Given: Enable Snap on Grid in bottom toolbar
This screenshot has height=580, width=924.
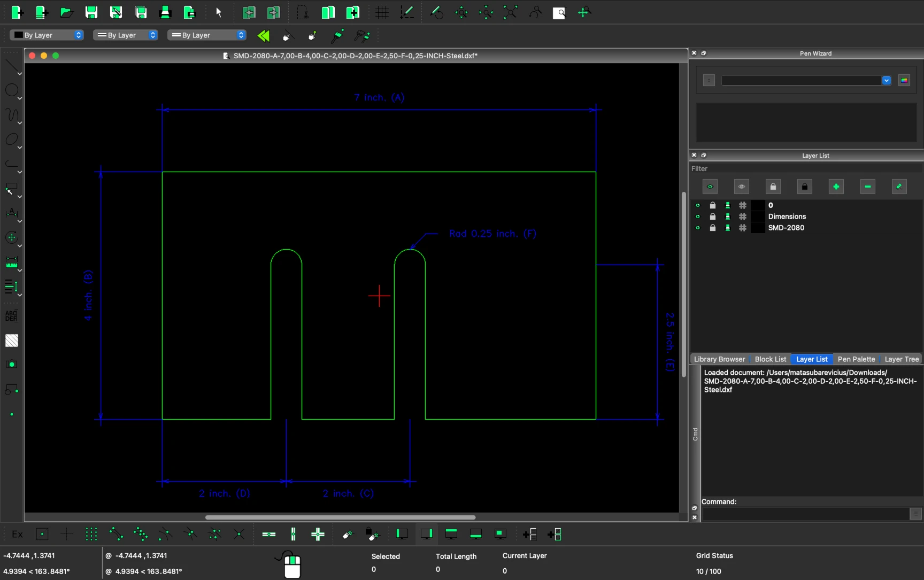Looking at the screenshot, I should (91, 534).
